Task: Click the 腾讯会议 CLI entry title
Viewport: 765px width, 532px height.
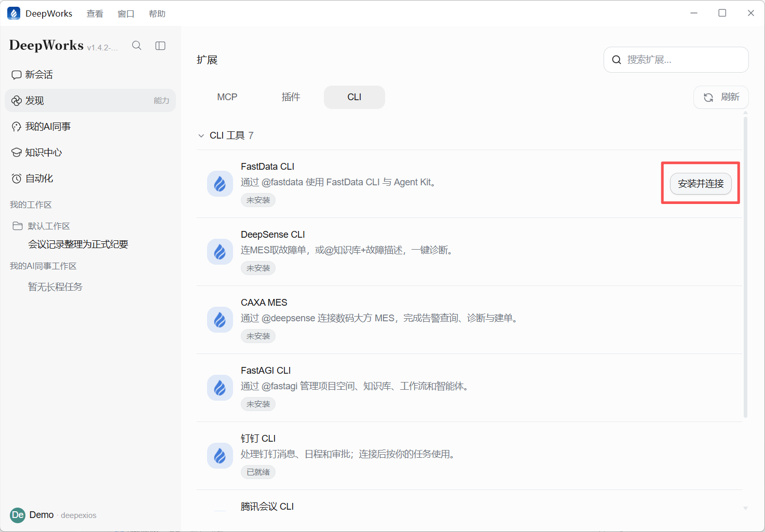Action: [x=267, y=507]
